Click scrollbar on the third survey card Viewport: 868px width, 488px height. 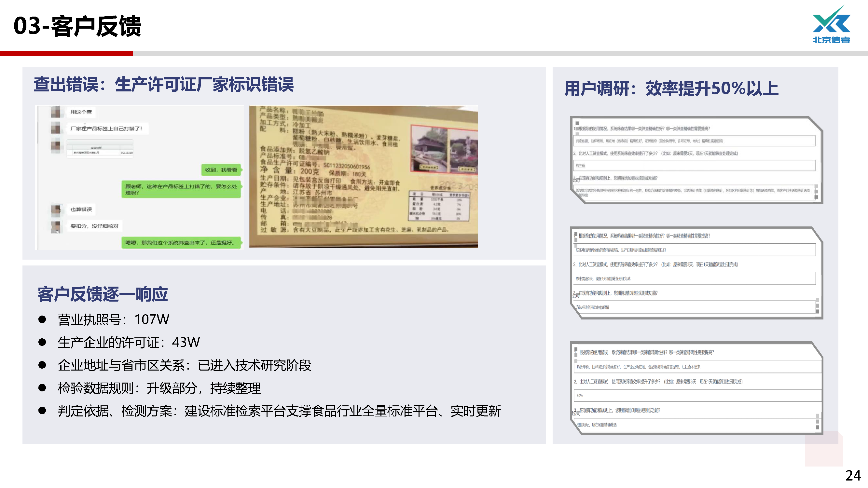(x=818, y=422)
